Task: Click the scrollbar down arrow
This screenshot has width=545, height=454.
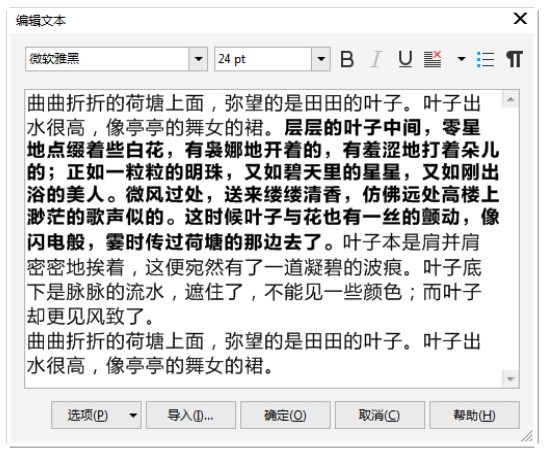Action: coord(511,379)
